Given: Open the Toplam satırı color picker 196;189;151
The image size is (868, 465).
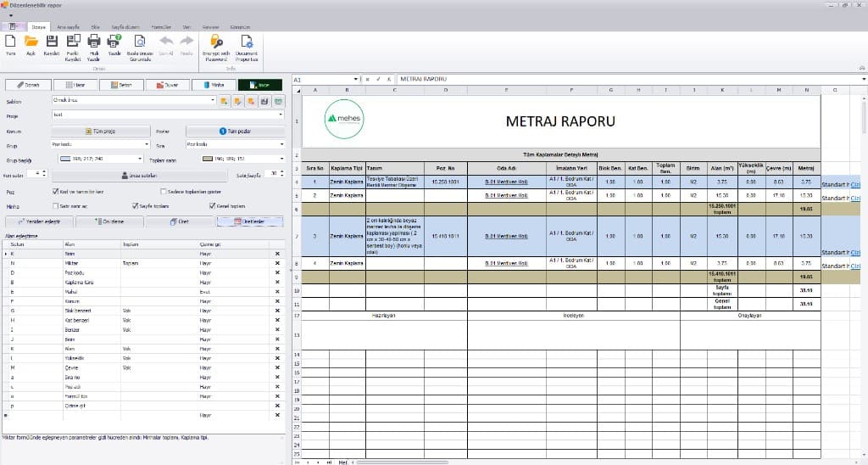Looking at the screenshot, I should (x=243, y=159).
